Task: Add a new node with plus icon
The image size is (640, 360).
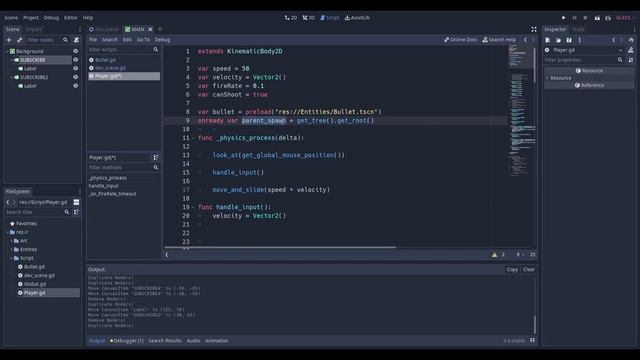Action: coord(9,40)
